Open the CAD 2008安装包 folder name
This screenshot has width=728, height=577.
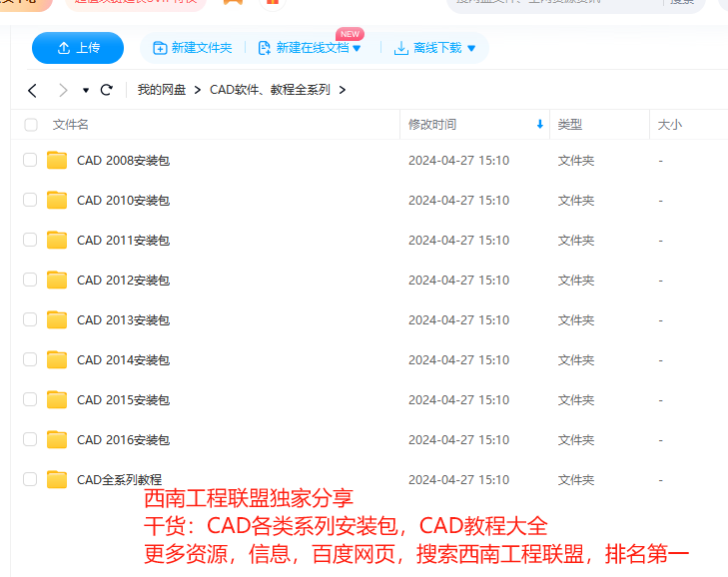tap(123, 161)
